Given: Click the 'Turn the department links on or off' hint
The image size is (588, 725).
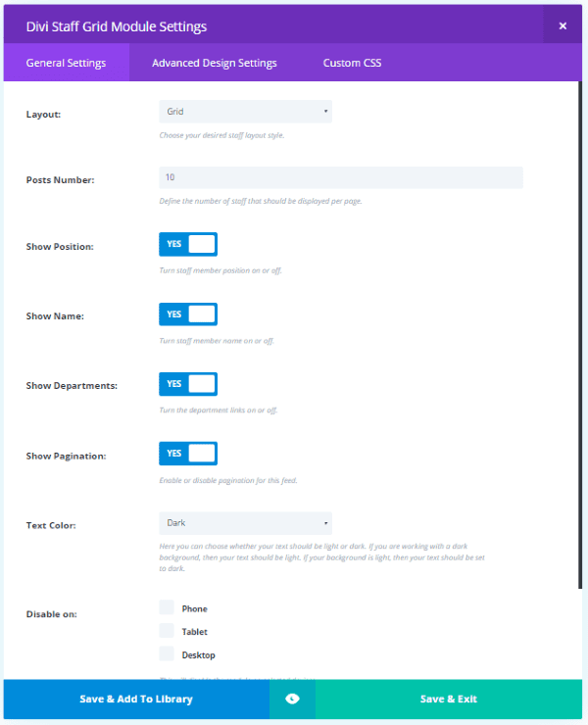Looking at the screenshot, I should click(x=219, y=411).
